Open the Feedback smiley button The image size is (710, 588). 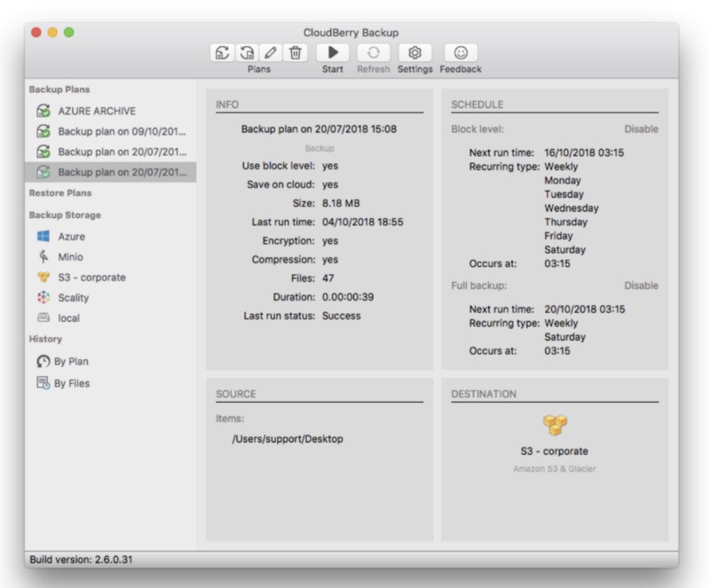461,53
